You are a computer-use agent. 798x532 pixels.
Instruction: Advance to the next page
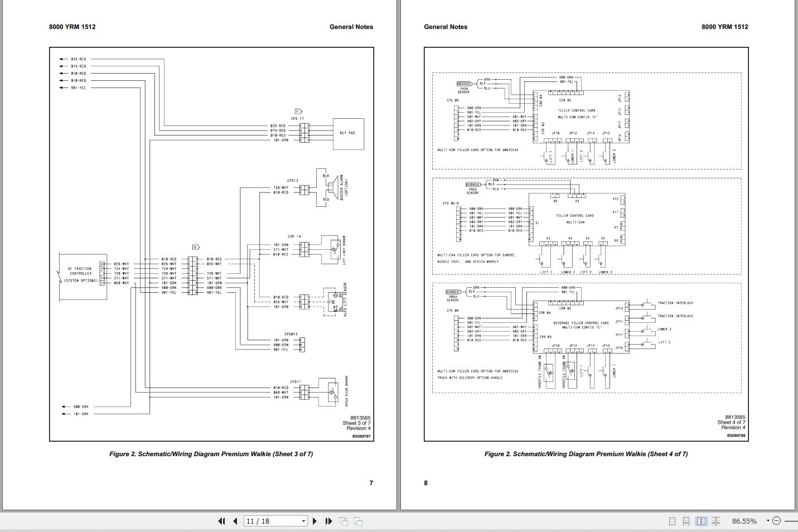(x=315, y=521)
